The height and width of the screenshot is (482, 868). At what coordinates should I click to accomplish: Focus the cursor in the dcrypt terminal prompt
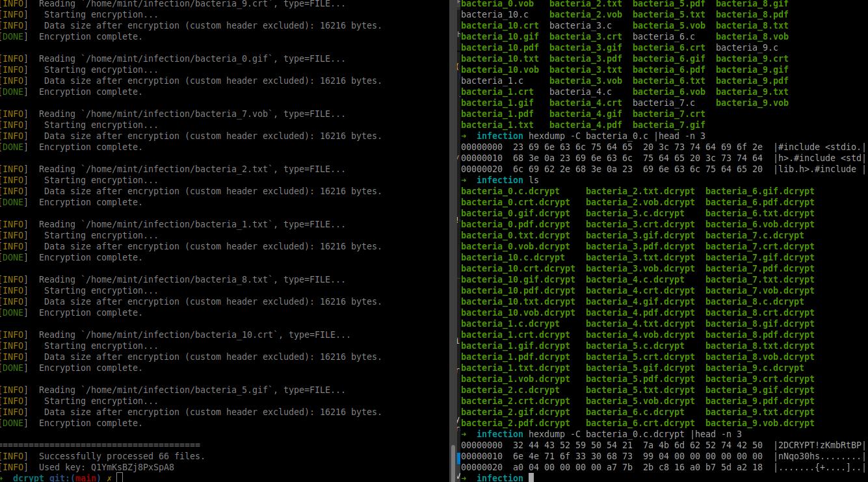pyautogui.click(x=120, y=478)
